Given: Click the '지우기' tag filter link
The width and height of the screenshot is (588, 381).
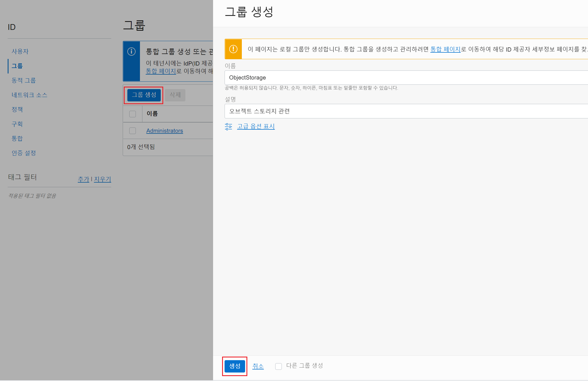Looking at the screenshot, I should click(x=102, y=179).
